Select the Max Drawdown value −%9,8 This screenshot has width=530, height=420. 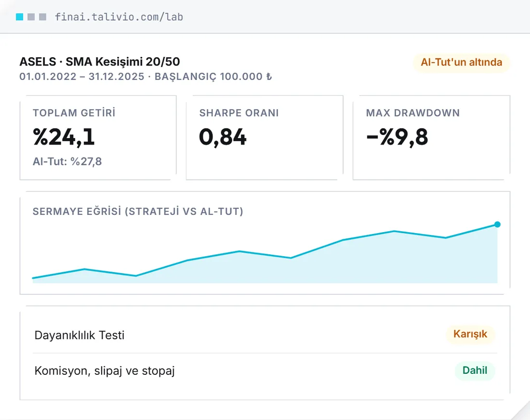tap(397, 137)
